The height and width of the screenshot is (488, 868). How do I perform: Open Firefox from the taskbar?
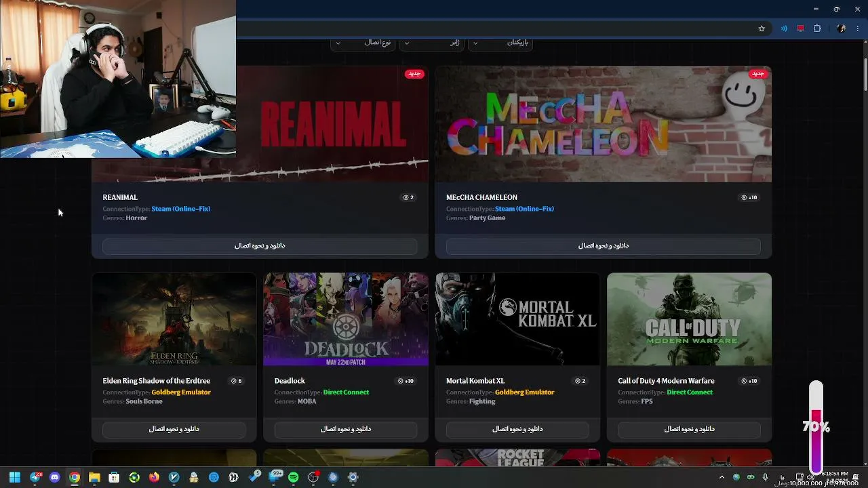(x=154, y=477)
